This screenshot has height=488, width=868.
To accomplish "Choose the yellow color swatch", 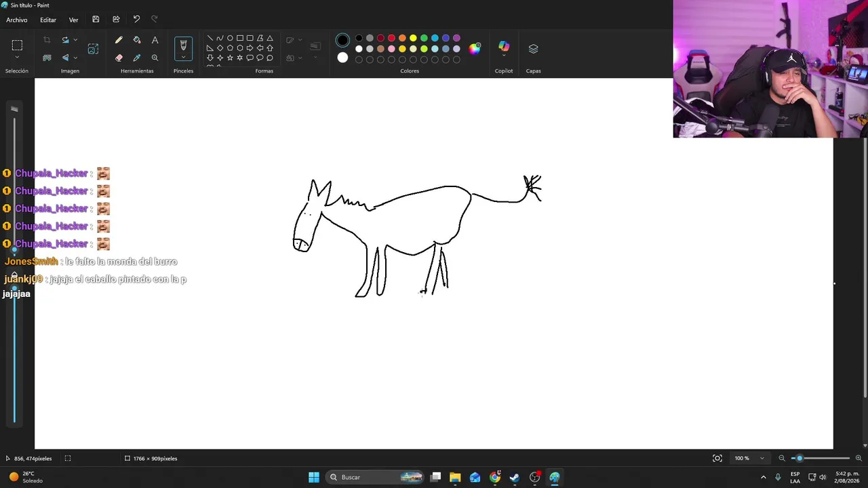I will [413, 38].
